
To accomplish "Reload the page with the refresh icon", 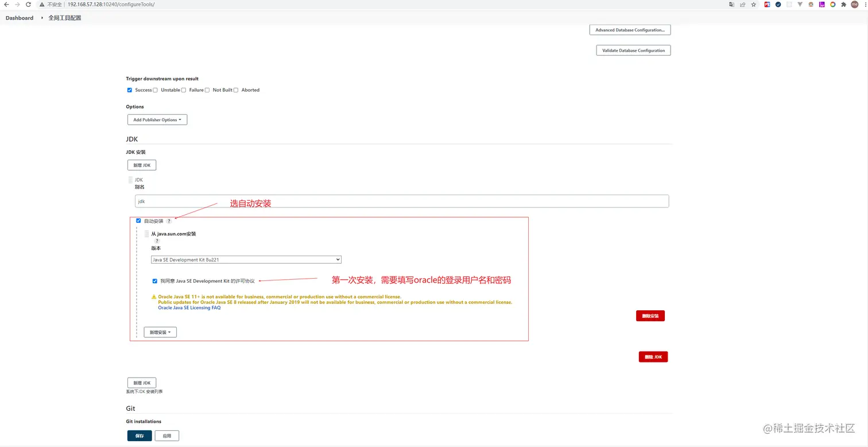I will (28, 4).
